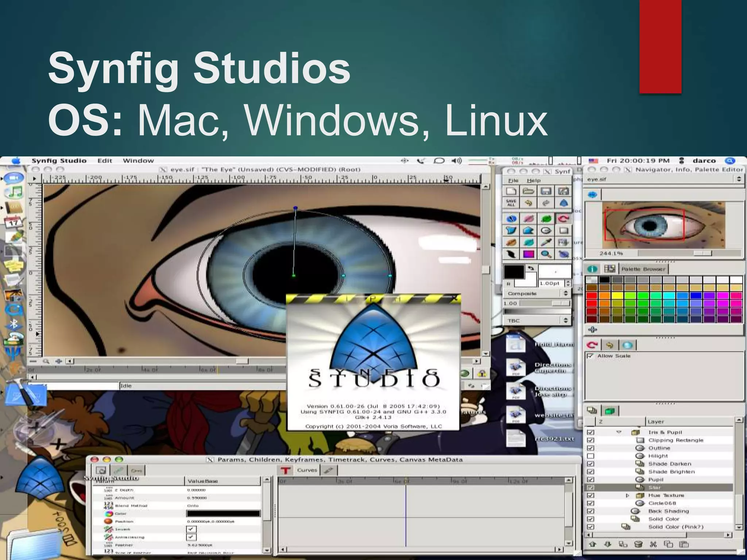Collapse the Iris & Pupil layer group
Screen dimensions: 747x560
point(619,432)
